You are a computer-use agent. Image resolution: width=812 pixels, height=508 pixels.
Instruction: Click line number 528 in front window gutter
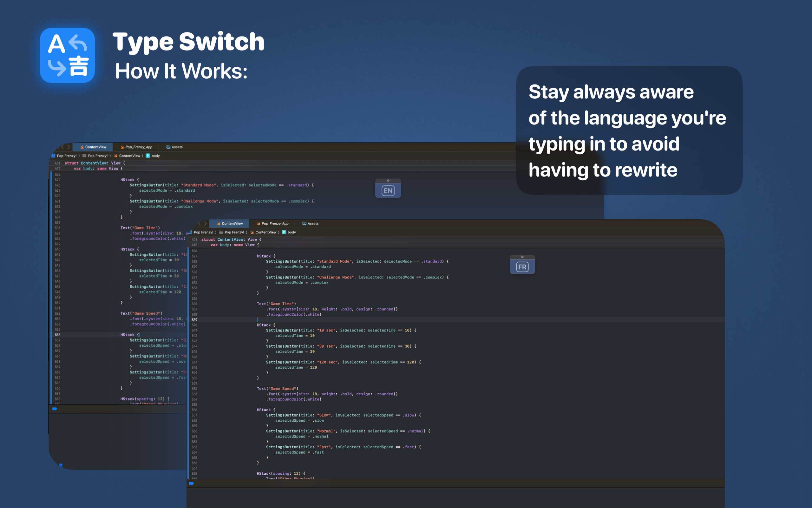coord(194,261)
